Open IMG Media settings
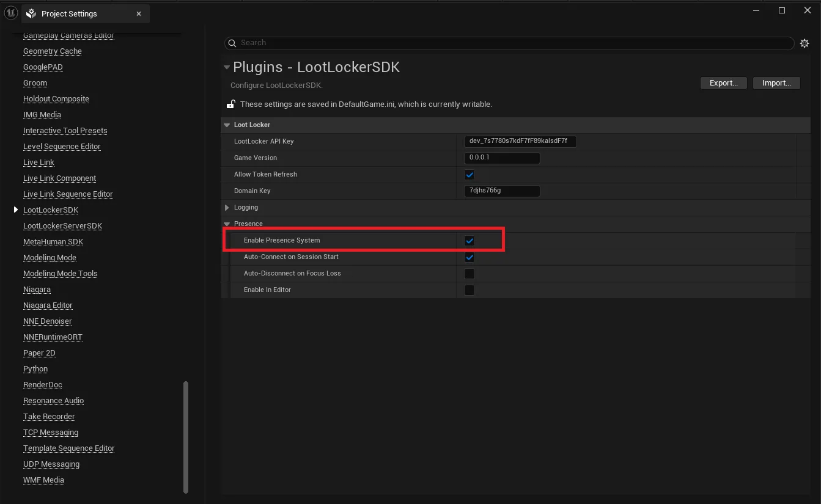The height and width of the screenshot is (504, 821). (x=42, y=115)
